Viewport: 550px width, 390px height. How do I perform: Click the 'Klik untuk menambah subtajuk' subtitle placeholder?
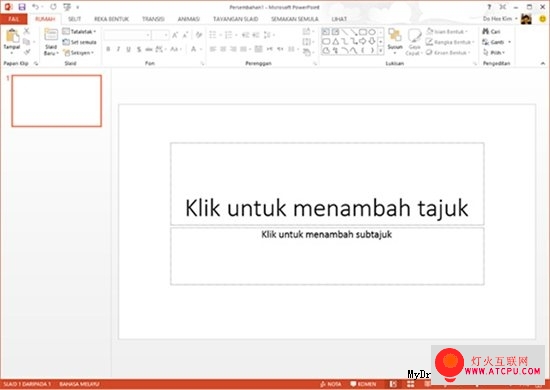tap(327, 256)
